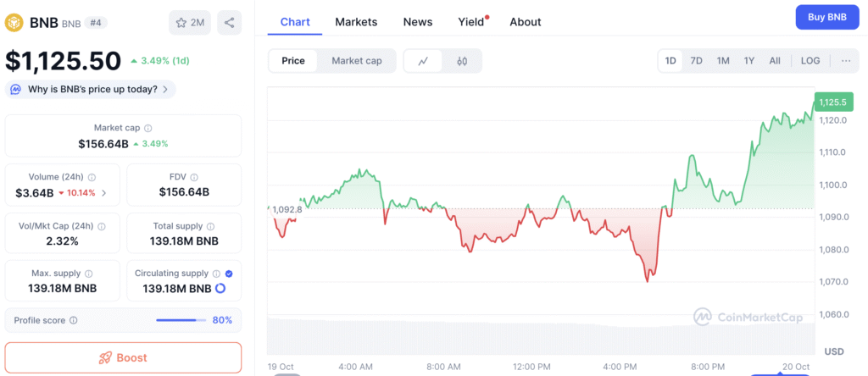Click the Profile score info icon
Viewport: 868px width, 376px height.
pos(74,320)
